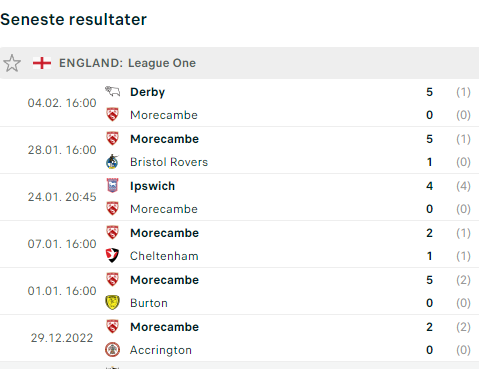
Task: Open the 29.12.2022 Accrington match
Action: click(239, 338)
